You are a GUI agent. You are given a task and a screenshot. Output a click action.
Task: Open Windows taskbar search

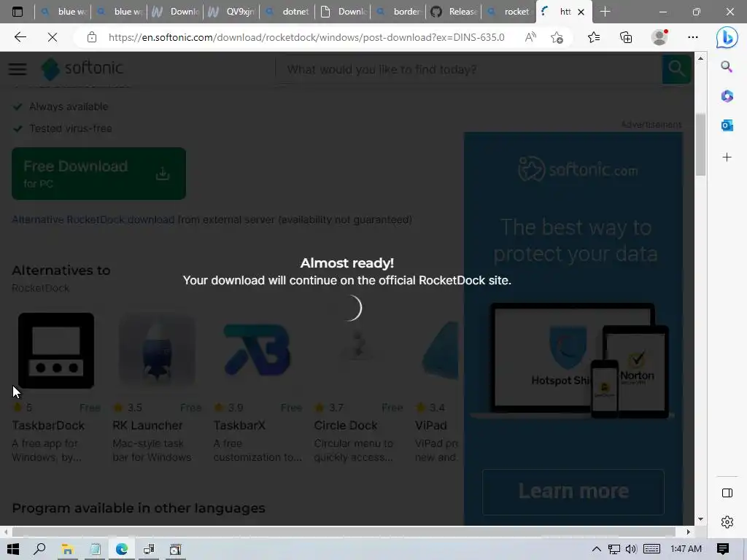point(39,549)
